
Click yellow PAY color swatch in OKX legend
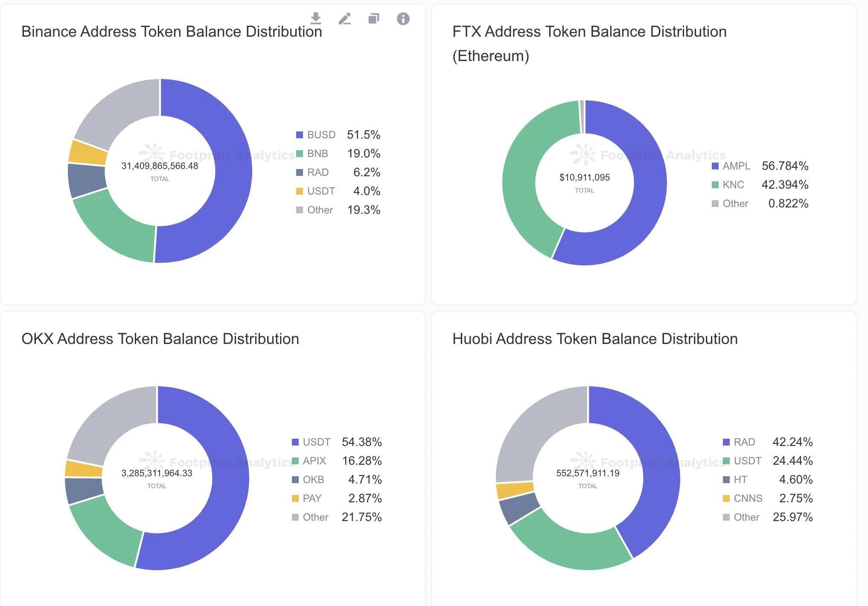click(295, 498)
